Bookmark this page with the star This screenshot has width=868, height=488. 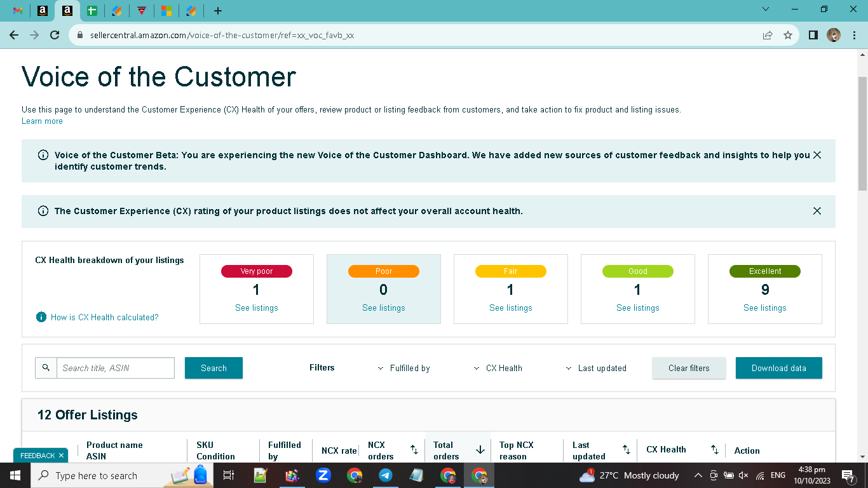[x=788, y=35]
